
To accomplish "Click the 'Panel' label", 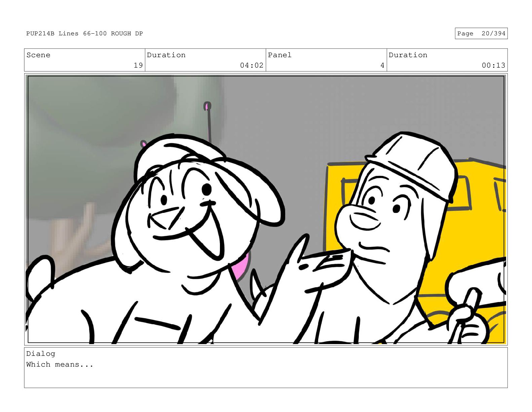I will (x=280, y=55).
